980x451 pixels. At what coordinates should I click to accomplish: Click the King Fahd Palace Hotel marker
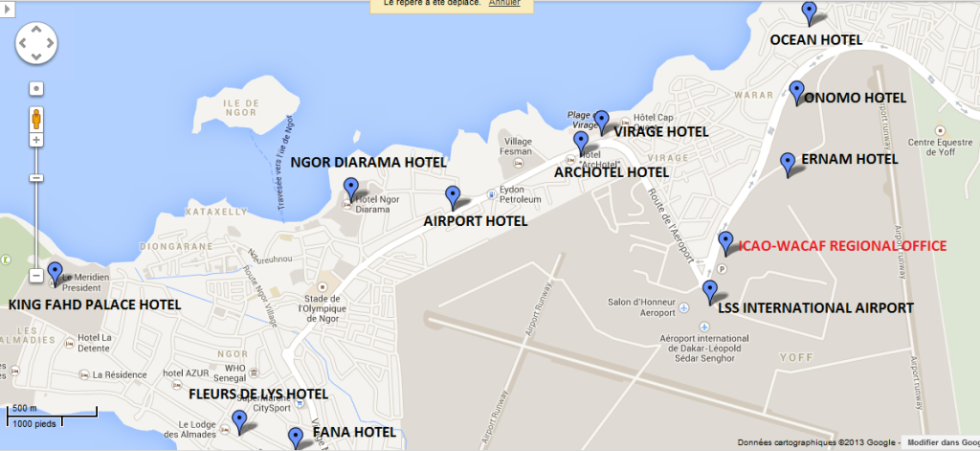[x=55, y=274]
